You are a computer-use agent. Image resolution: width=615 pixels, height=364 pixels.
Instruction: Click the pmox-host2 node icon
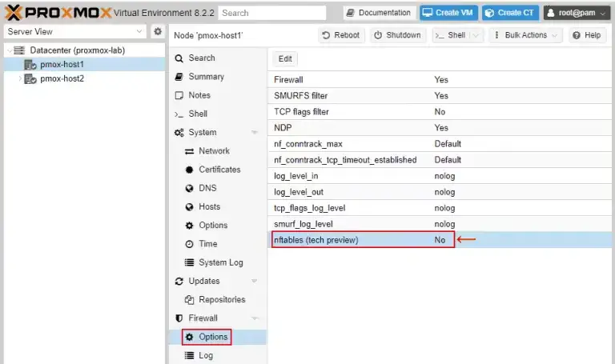coord(30,78)
